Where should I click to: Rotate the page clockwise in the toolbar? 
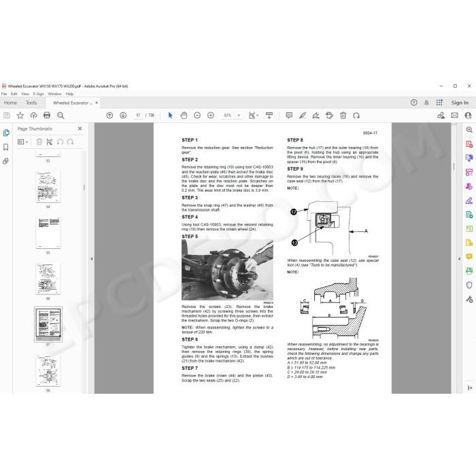tap(356, 116)
